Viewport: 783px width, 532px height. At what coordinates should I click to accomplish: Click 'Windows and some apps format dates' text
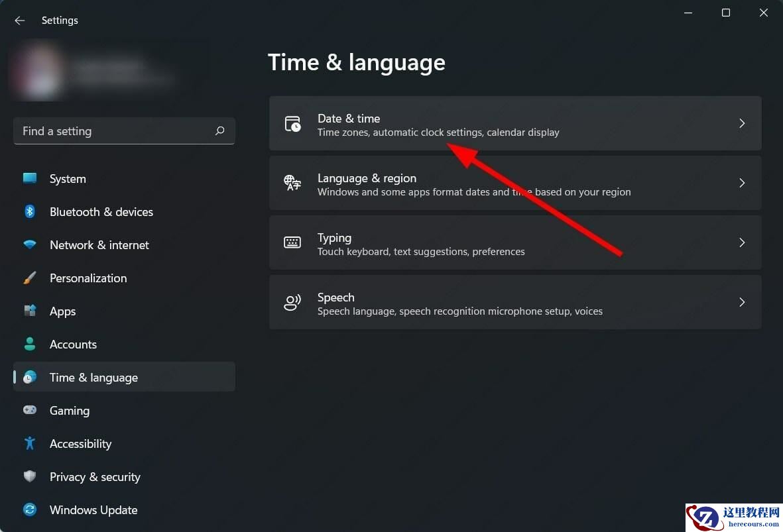tap(474, 192)
